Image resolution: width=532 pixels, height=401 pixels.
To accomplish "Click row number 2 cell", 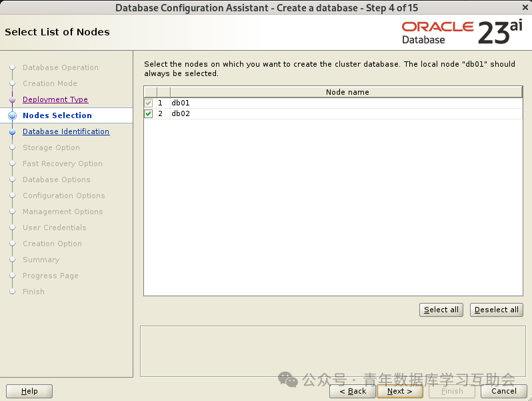I will pos(163,113).
